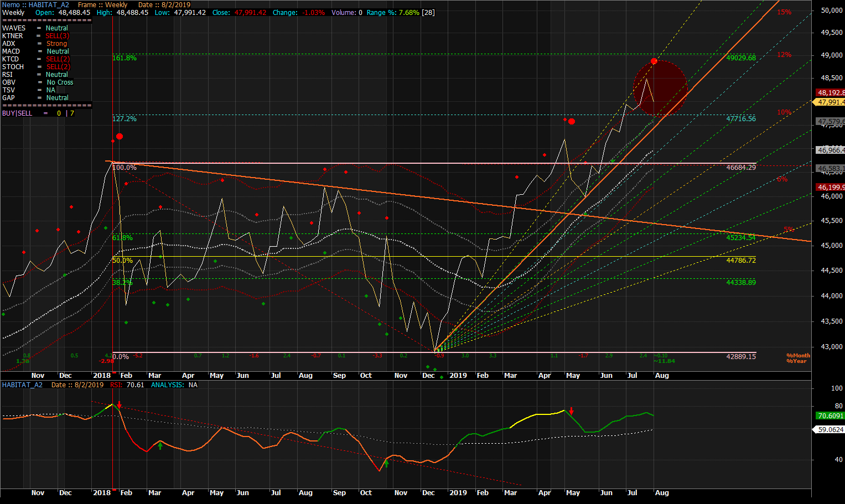Click the 38.2% Fibonacci level label
845x504 pixels.
122,282
